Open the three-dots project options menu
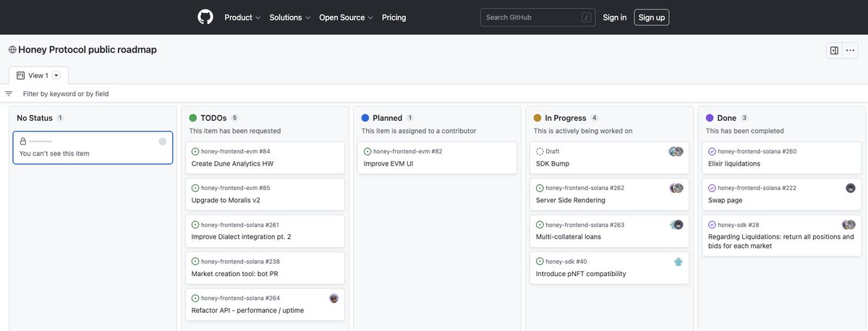Image resolution: width=868 pixels, height=331 pixels. point(850,51)
